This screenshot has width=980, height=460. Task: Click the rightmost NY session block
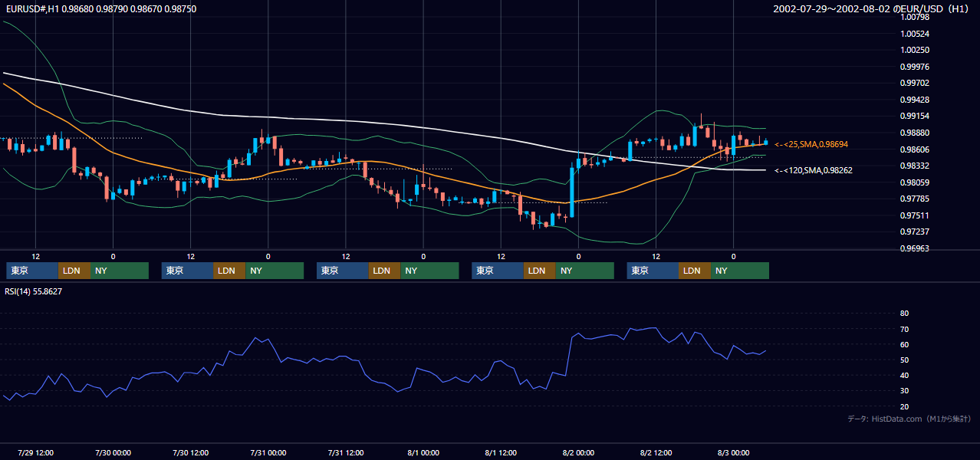[740, 271]
